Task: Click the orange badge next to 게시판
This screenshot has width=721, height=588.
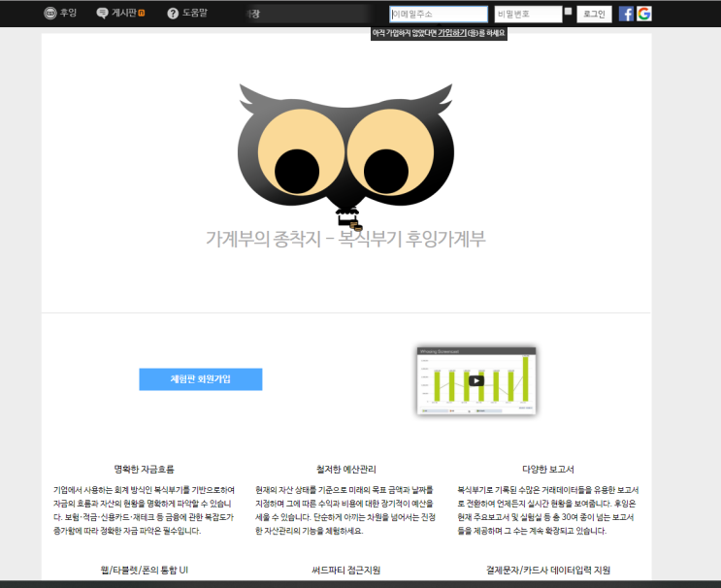Action: 142,14
